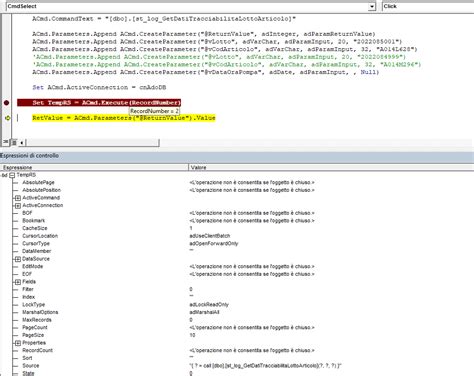This screenshot has width=474, height=376.
Task: Click the commented line with "A014M294"
Action: 227,65
